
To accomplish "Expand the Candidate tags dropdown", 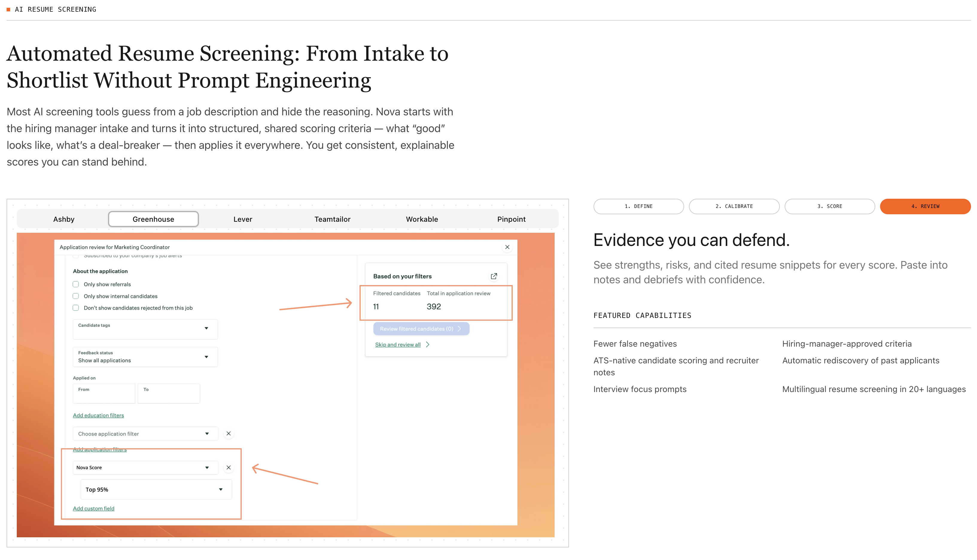I will tap(145, 329).
